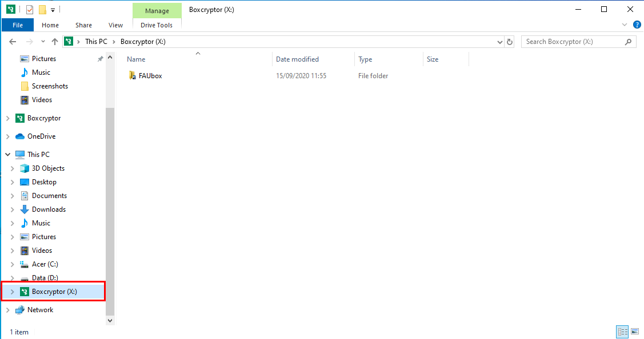Expand the Boxcryptor tree node

[x=8, y=118]
